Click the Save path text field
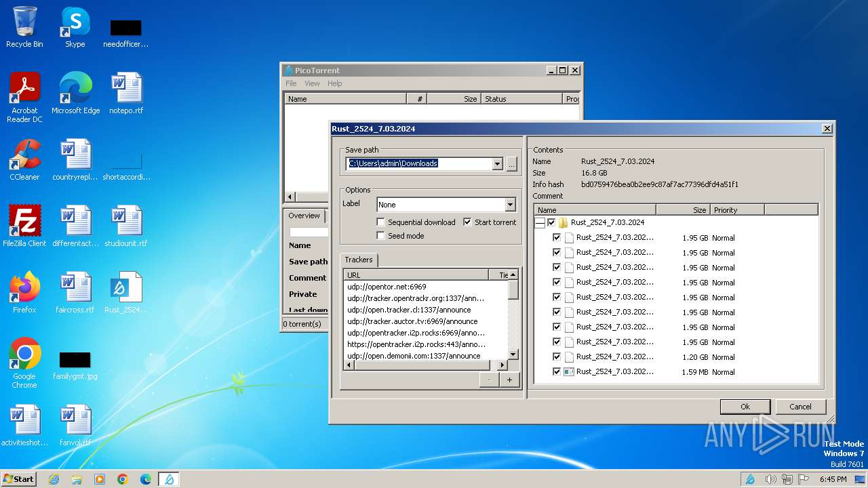The width and height of the screenshot is (868, 488). point(418,163)
